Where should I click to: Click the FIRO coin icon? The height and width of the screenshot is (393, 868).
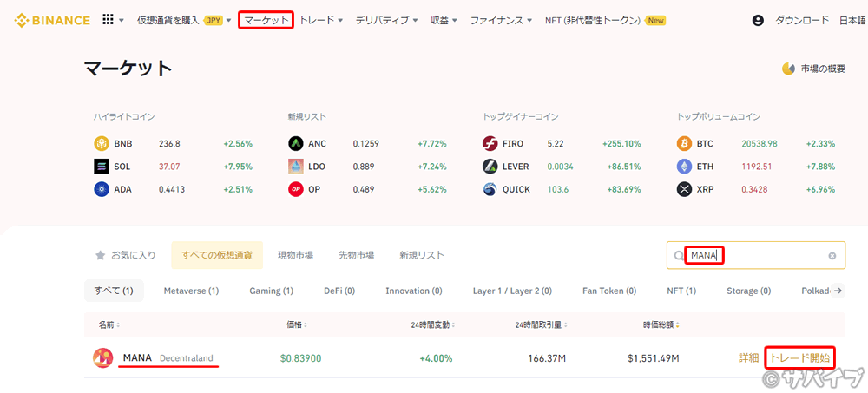click(490, 144)
